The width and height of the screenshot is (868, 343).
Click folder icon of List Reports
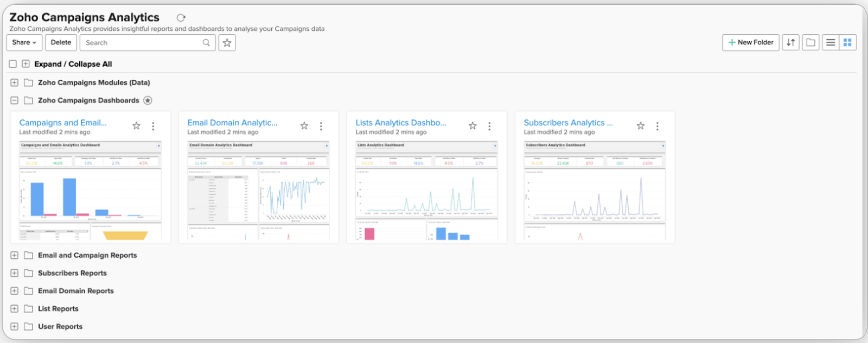click(28, 309)
